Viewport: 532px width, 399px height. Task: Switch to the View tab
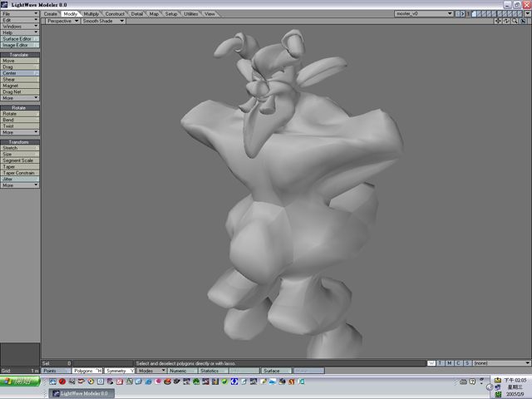(x=209, y=14)
